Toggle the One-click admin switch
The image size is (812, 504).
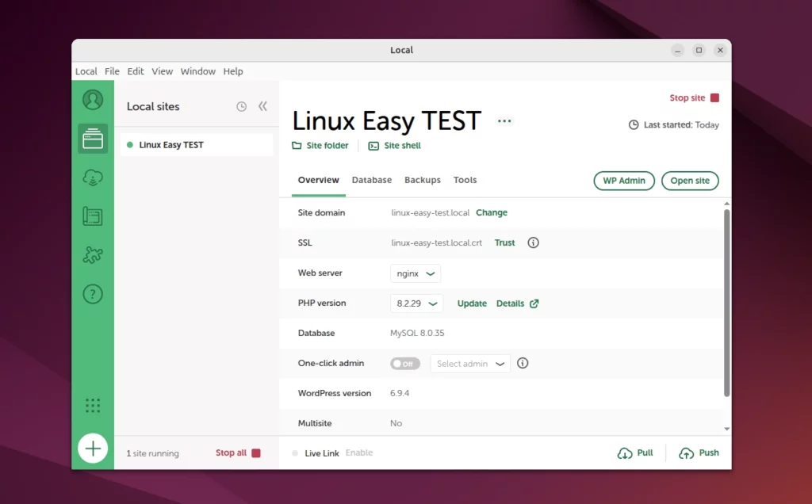404,364
